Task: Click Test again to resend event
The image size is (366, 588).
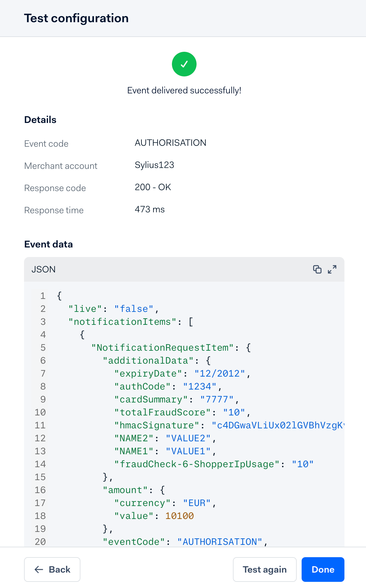Action: pyautogui.click(x=264, y=570)
